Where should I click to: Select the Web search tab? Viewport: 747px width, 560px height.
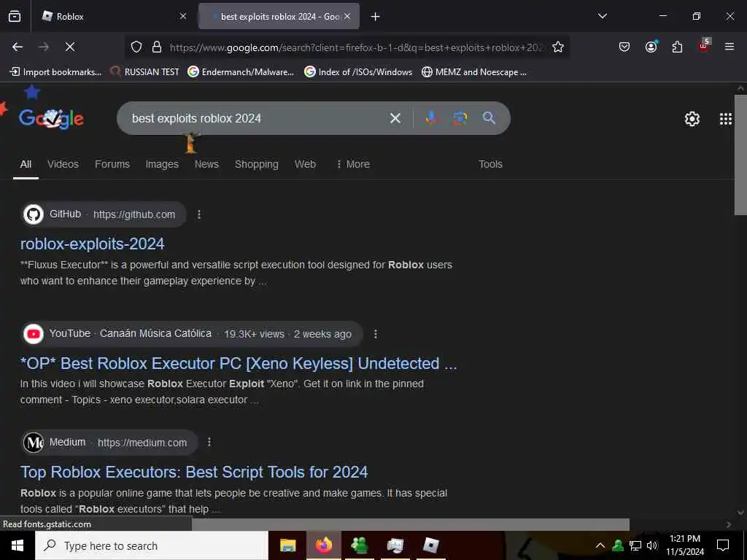coord(305,164)
